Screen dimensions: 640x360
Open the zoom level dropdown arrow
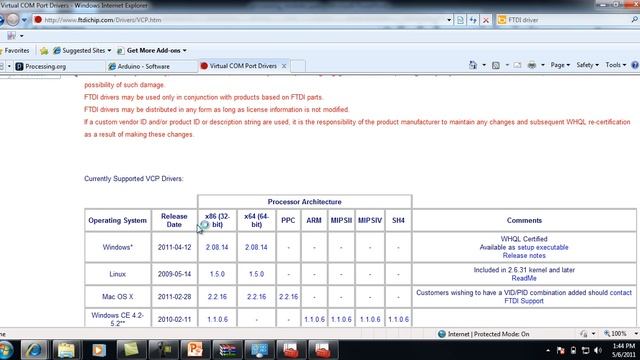(x=636, y=334)
